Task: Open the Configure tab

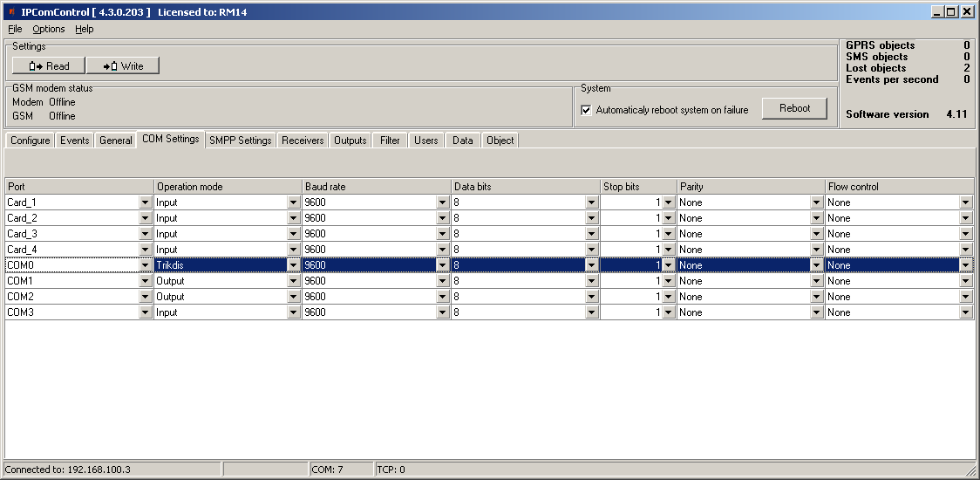Action: click(30, 141)
